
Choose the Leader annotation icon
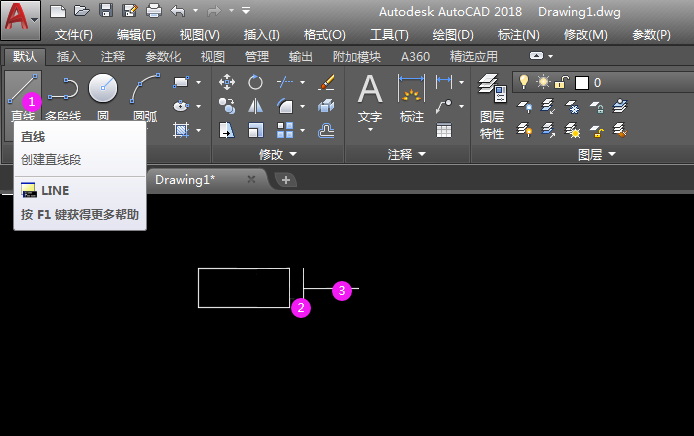[x=444, y=106]
